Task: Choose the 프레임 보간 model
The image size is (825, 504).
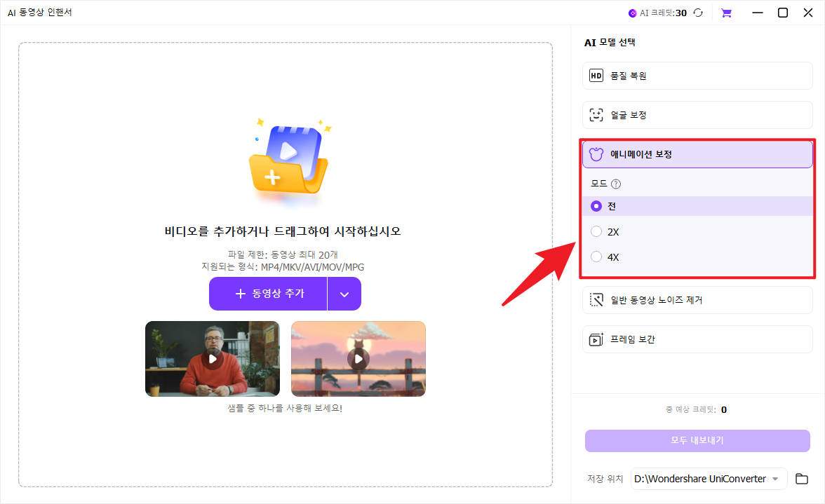Action: coord(697,339)
